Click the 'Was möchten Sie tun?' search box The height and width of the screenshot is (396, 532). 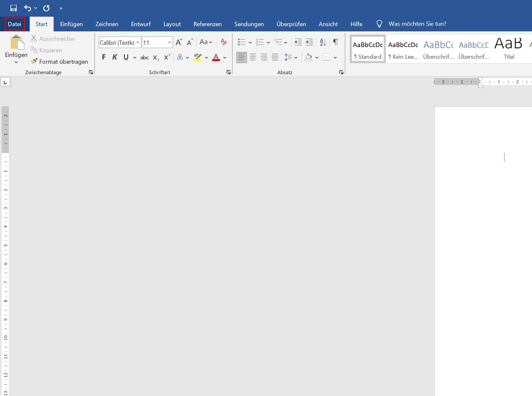tap(417, 24)
